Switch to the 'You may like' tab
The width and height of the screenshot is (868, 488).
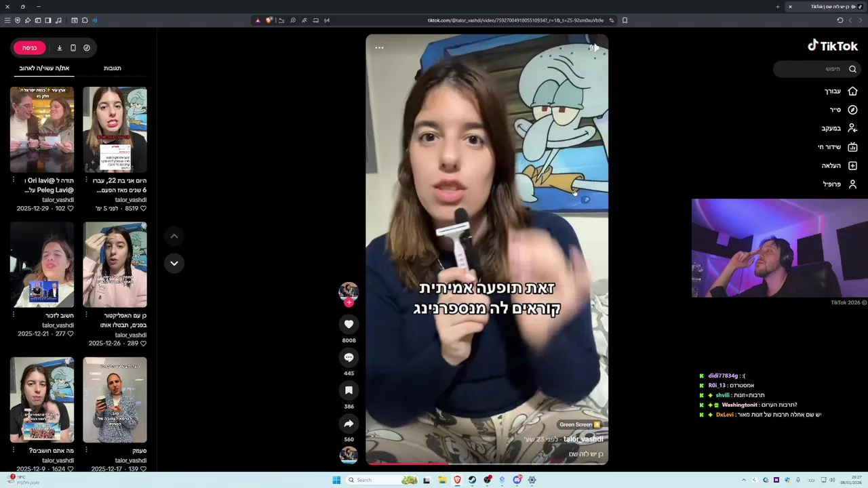(x=44, y=68)
